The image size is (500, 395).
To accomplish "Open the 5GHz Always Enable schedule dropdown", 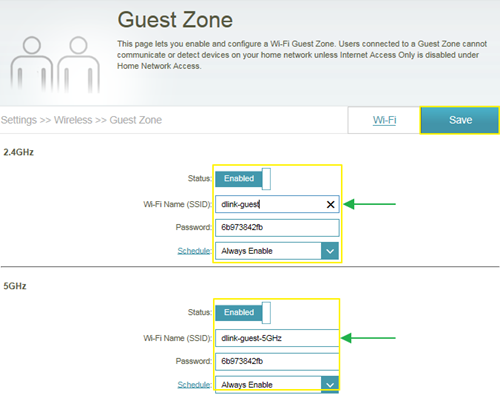I will pos(277,385).
